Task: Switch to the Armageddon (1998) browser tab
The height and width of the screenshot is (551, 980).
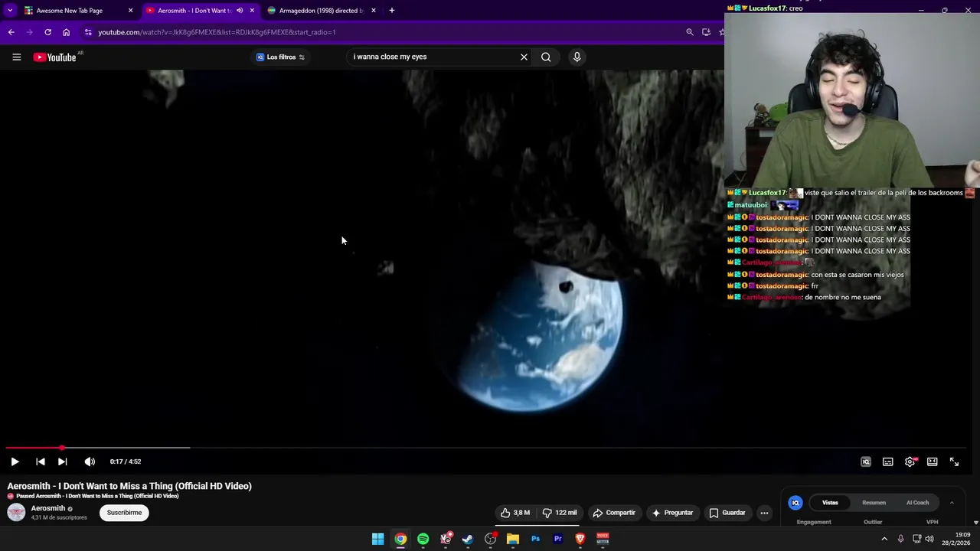Action: pos(321,11)
